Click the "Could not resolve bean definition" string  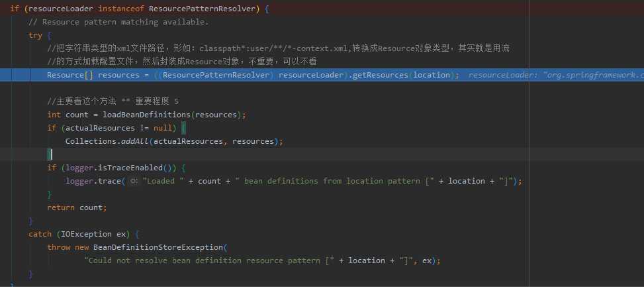[209, 260]
